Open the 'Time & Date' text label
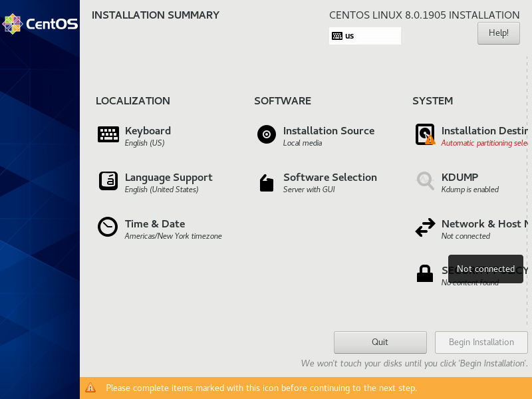 (x=155, y=224)
